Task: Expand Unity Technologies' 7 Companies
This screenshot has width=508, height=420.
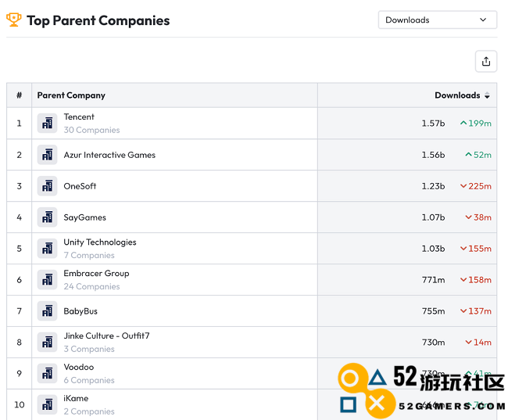Action: pyautogui.click(x=89, y=256)
